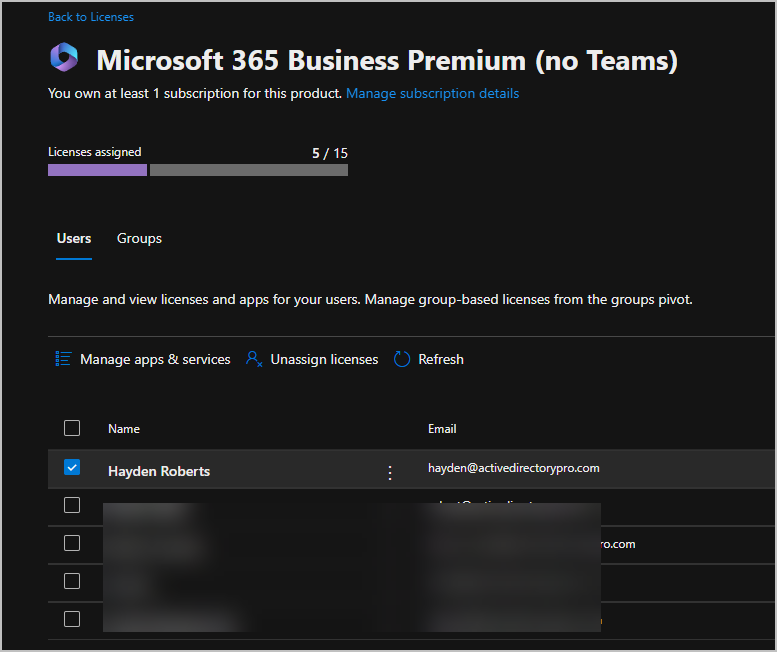
Task: Go back via Back to Licenses link
Action: [91, 17]
